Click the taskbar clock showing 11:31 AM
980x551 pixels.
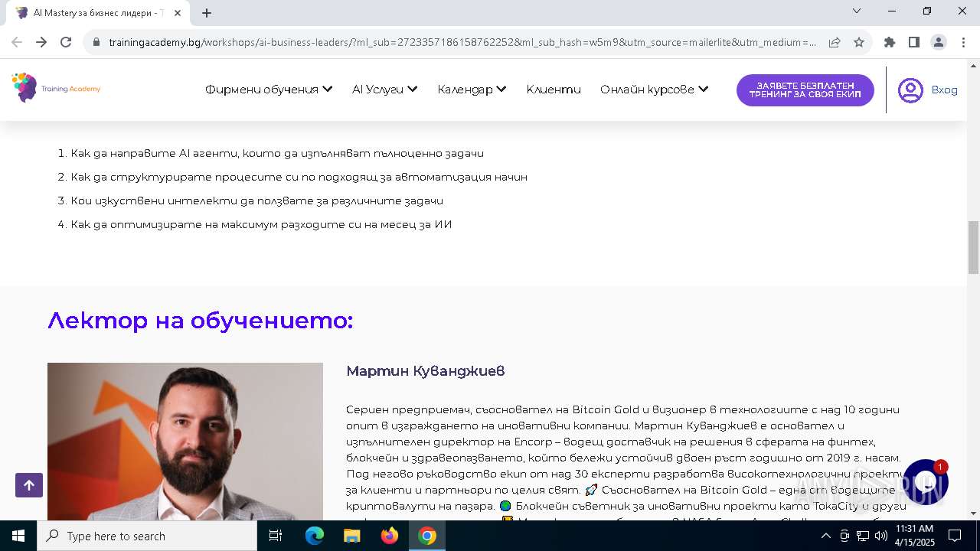click(x=914, y=536)
